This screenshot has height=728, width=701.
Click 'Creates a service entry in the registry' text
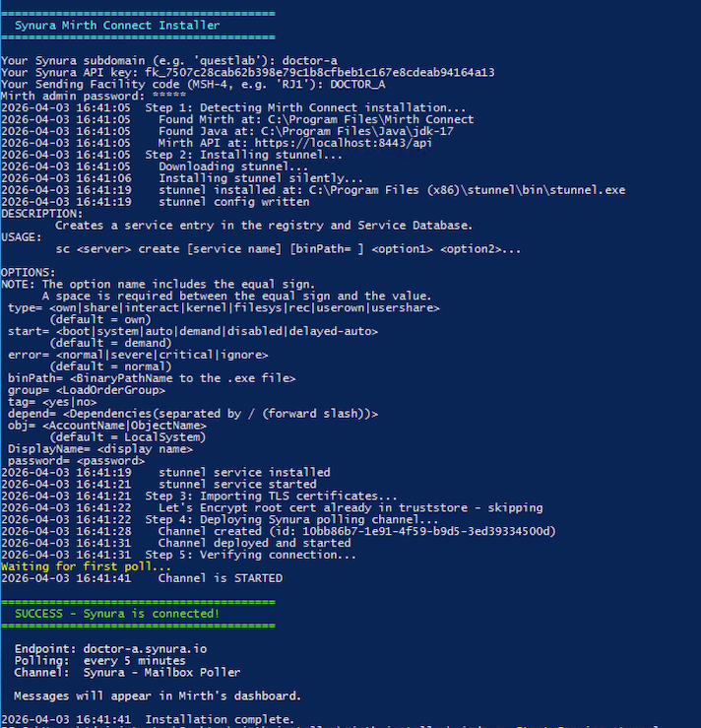(x=189, y=226)
